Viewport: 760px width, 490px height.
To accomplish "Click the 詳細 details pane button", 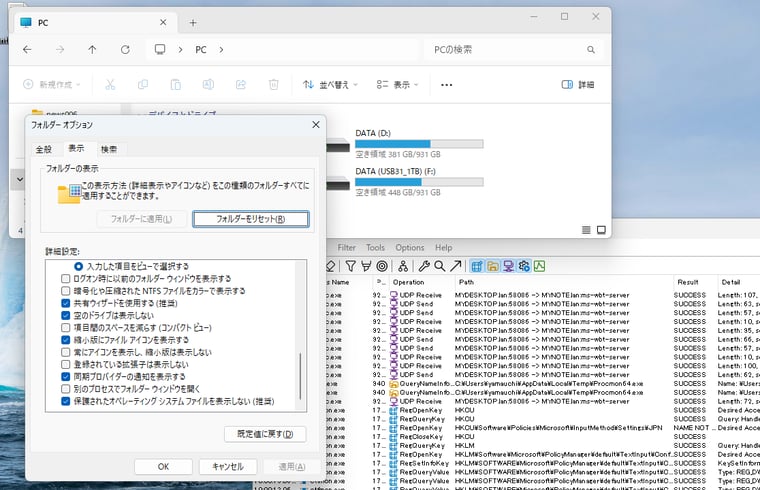I will tap(578, 85).
